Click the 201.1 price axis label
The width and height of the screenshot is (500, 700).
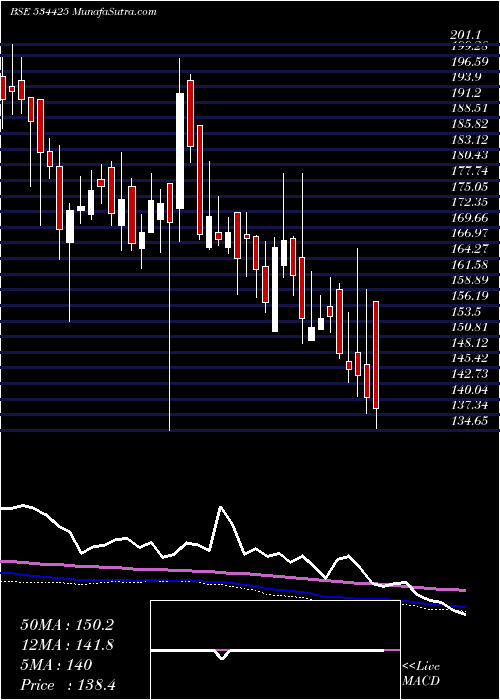(467, 34)
